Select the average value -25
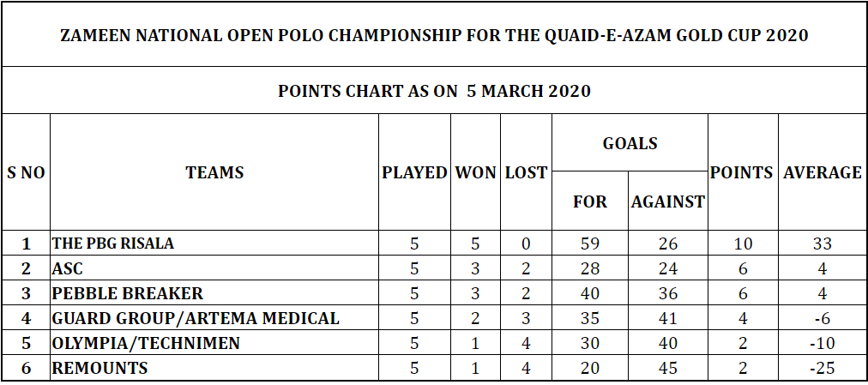Image resolution: width=868 pixels, height=385 pixels. pos(822,367)
